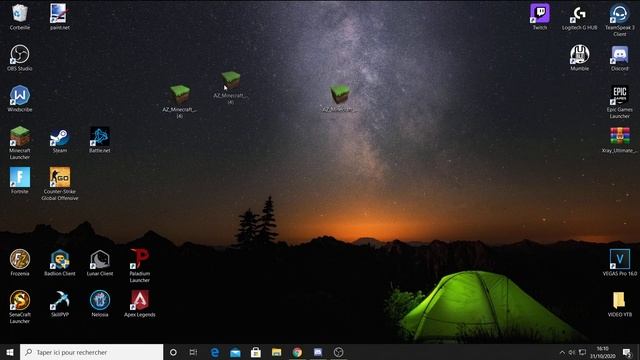This screenshot has height=360, width=640.
Task: Expand the hidden system tray icons
Action: tap(562, 352)
